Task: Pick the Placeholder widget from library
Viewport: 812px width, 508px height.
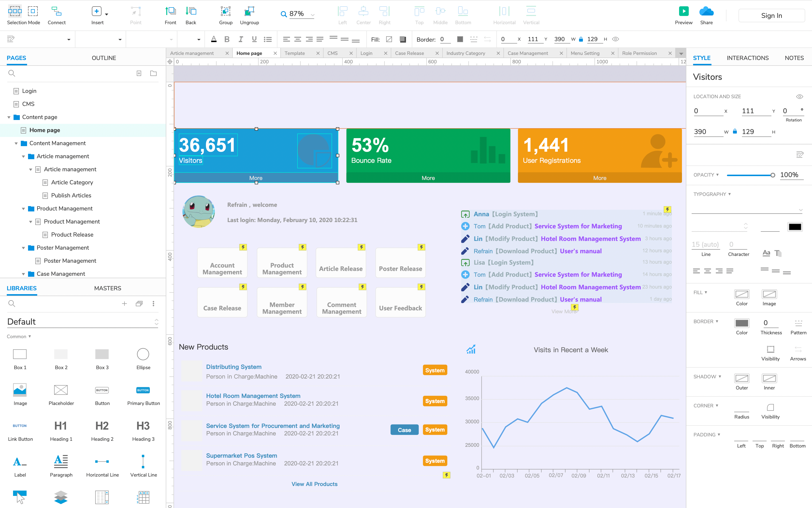Action: tap(61, 395)
